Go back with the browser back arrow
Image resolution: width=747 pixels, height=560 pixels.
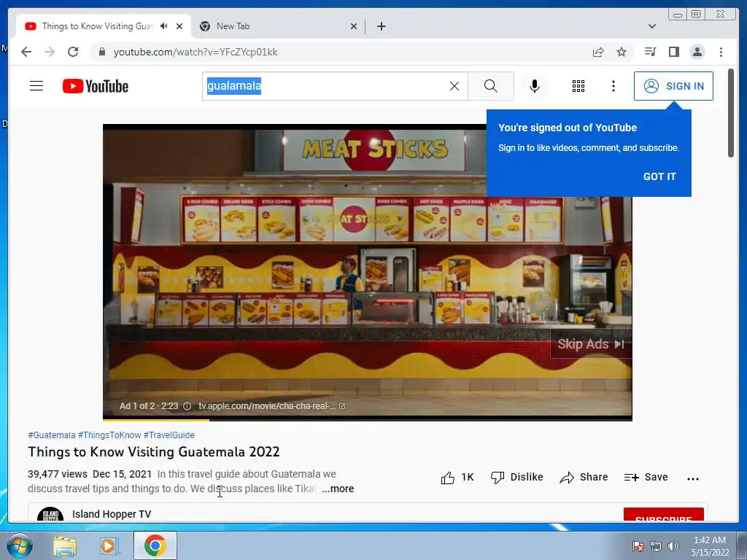pos(26,52)
